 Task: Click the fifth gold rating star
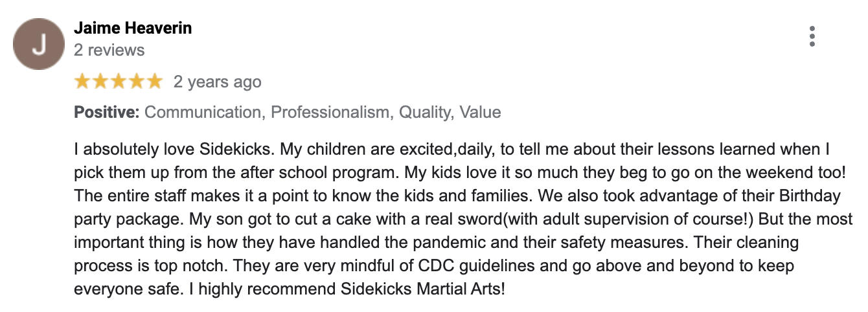point(153,82)
